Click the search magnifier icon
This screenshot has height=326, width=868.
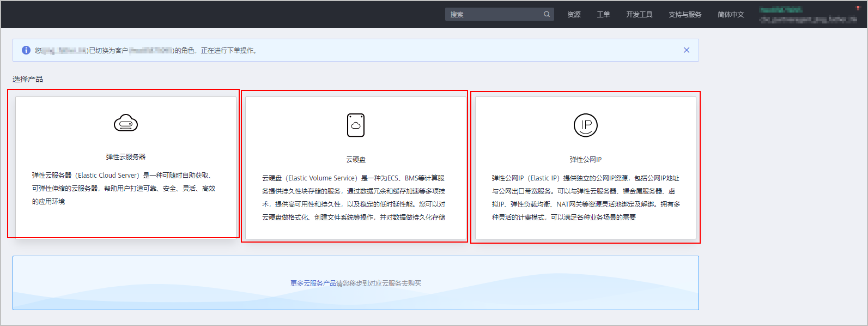(547, 15)
